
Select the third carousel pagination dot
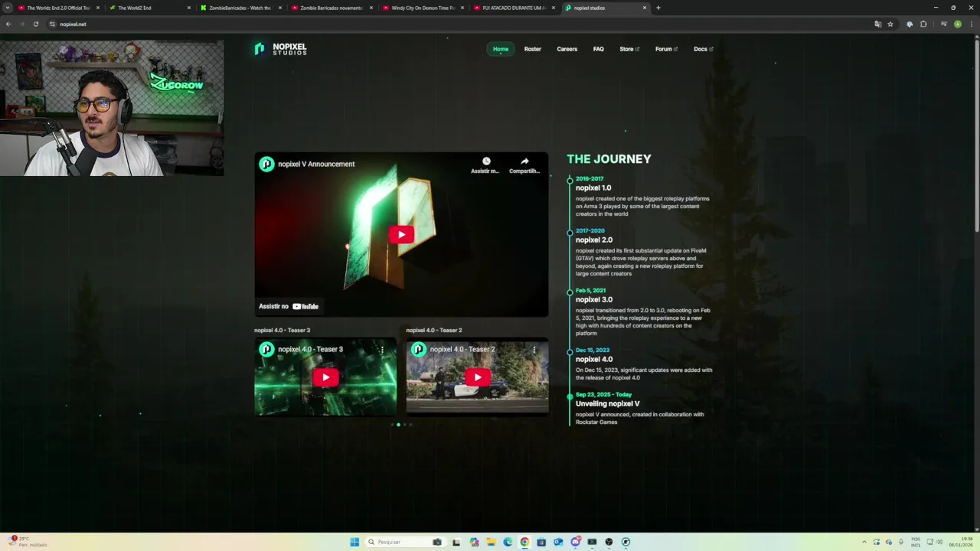tap(404, 424)
